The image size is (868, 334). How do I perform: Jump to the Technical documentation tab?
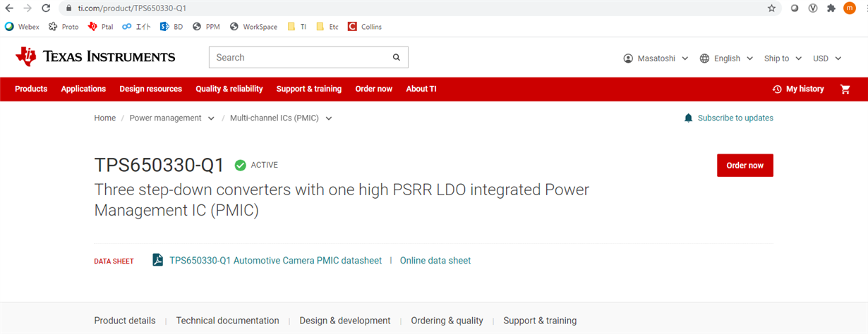(x=228, y=321)
